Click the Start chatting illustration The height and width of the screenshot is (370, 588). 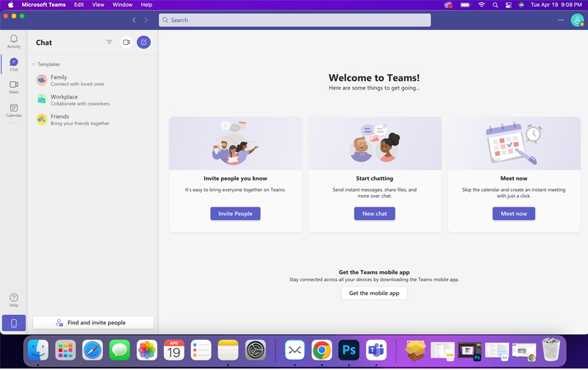[375, 143]
